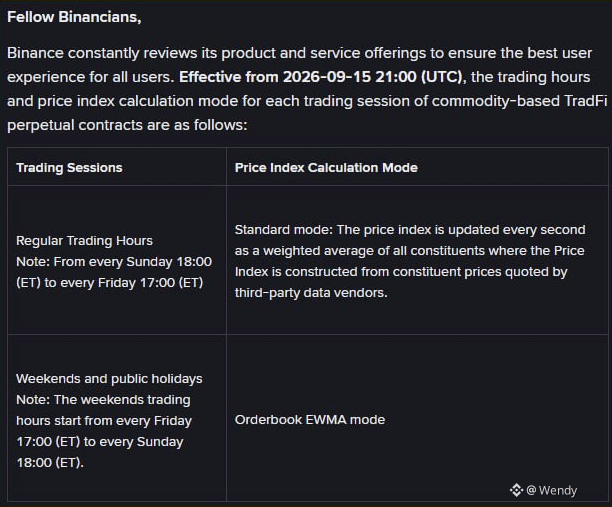The height and width of the screenshot is (507, 612).
Task: Click the constituent prices quoted by line
Action: [401, 272]
